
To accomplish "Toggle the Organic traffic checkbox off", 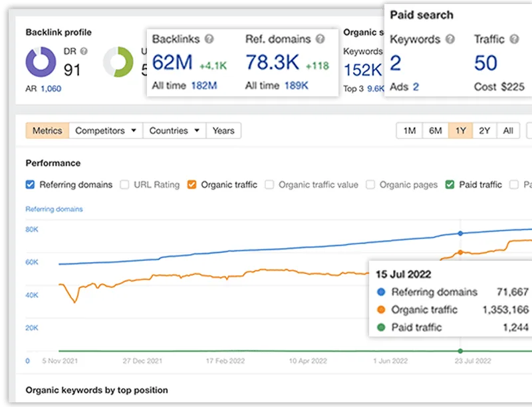I will [x=192, y=185].
